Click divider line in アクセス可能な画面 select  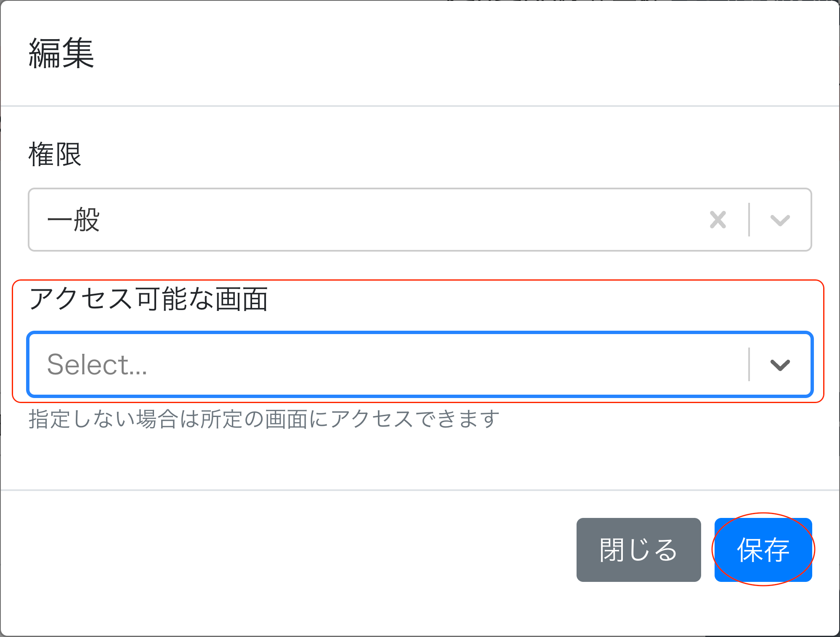749,364
